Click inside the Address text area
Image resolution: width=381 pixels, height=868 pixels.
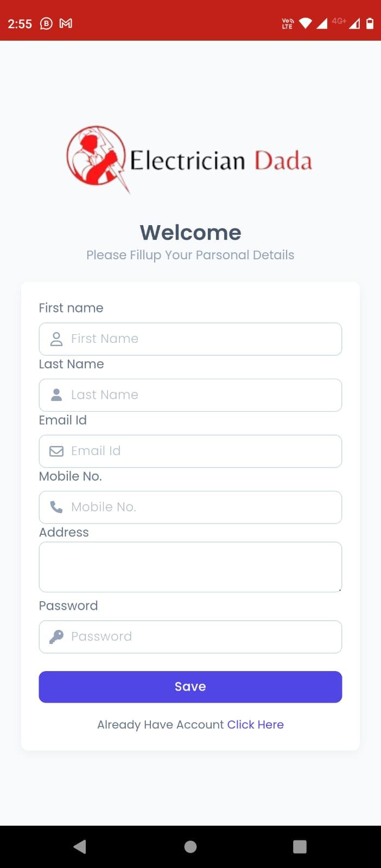coord(190,567)
